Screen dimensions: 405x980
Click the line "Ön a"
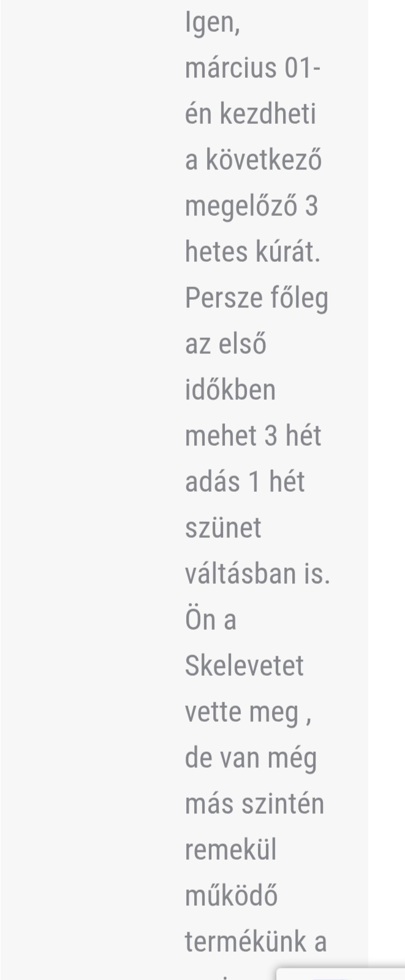[211, 620]
